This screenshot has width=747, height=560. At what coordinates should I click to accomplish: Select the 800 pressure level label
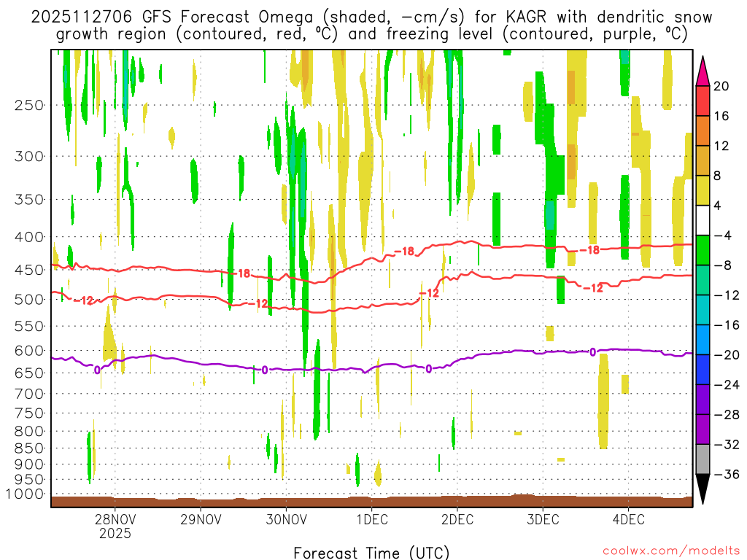(29, 432)
